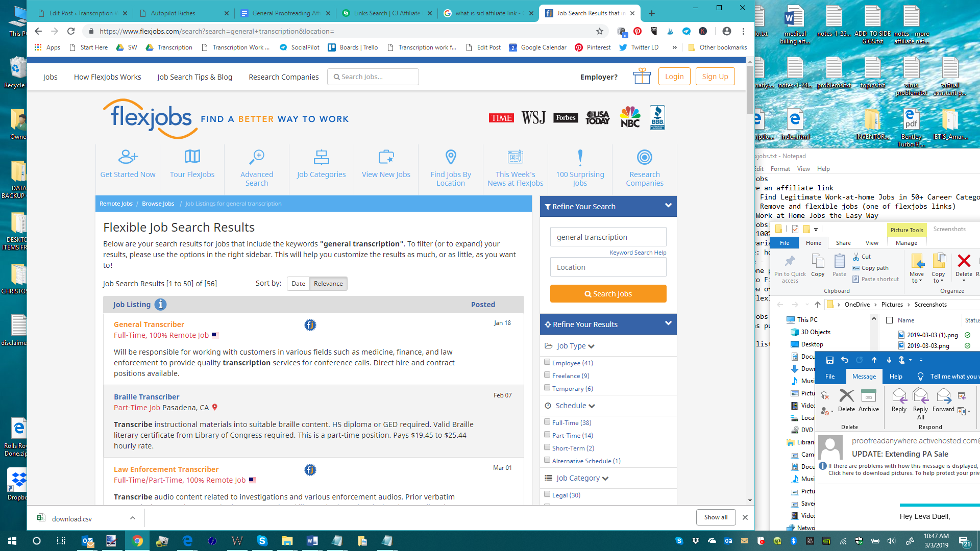Collapse the Schedule filter section

click(x=592, y=406)
